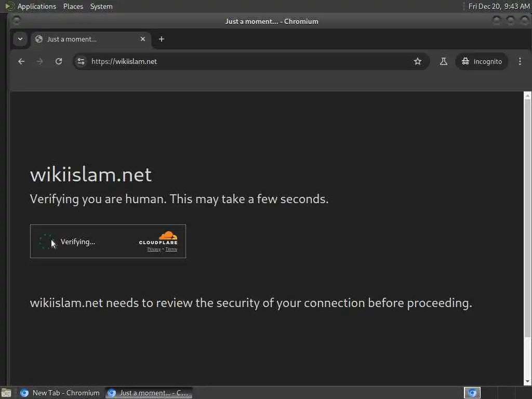Viewport: 532px width, 399px height.
Task: Select the 'Just a moment...' tab
Action: [91, 39]
